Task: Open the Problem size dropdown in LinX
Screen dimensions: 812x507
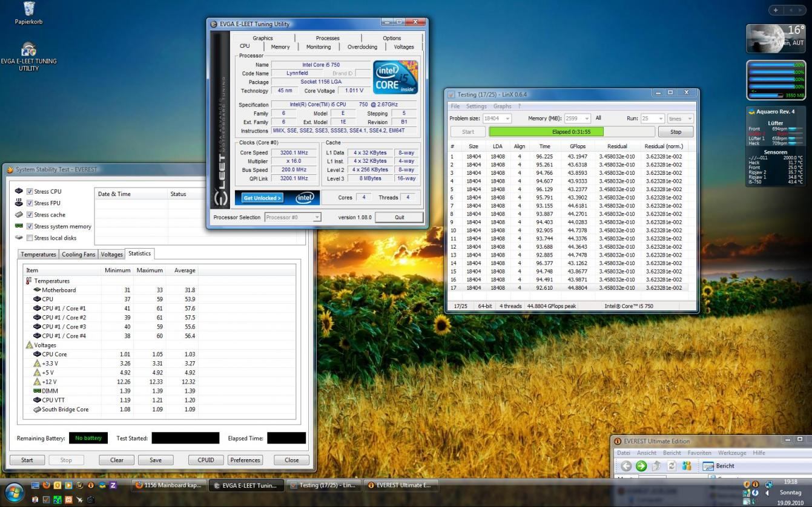Action: point(497,119)
